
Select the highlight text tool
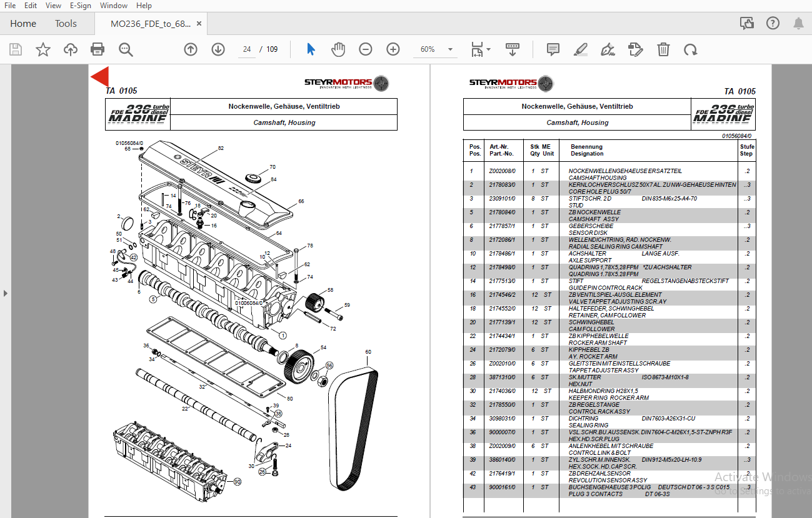click(581, 49)
